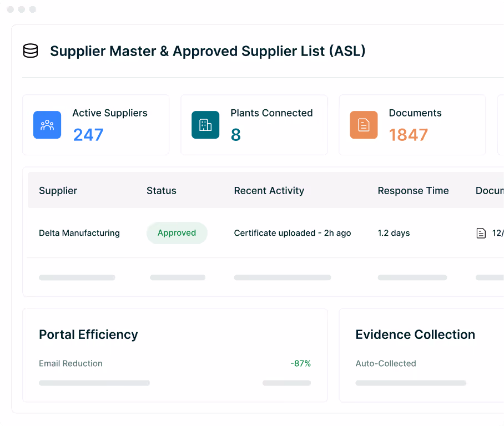This screenshot has width=504, height=426.
Task: Sort by the Status column header
Action: click(162, 191)
